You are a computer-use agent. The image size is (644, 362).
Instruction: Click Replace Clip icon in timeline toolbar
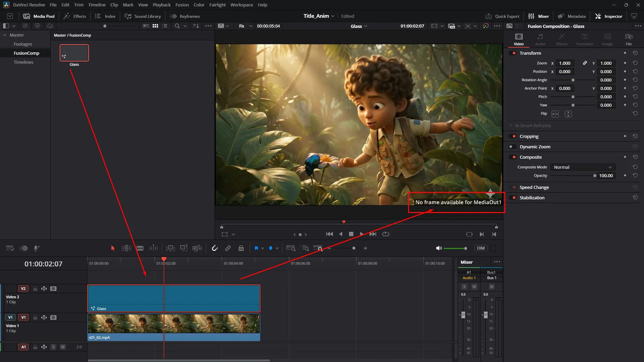click(197, 248)
